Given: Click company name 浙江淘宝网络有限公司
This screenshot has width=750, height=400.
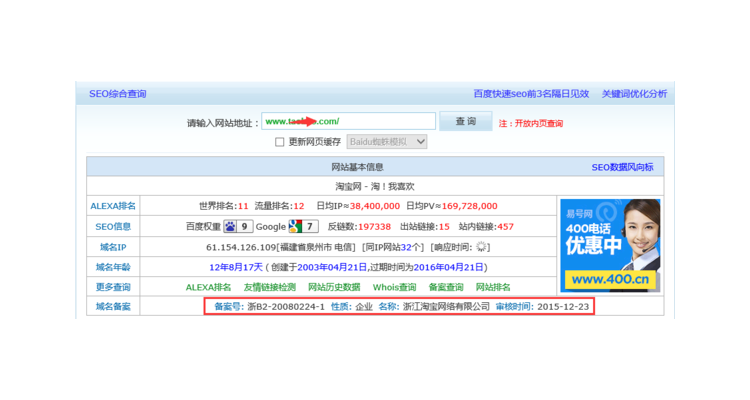Looking at the screenshot, I should (446, 306).
